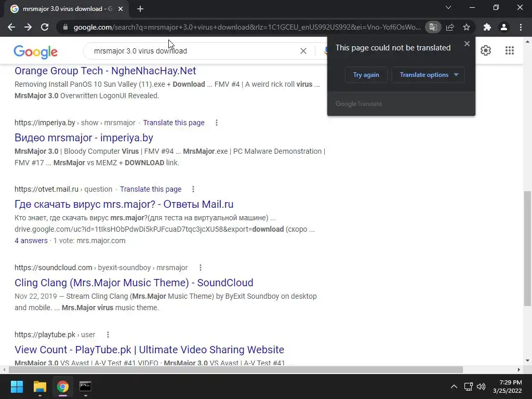Screen dimensions: 532x399
Task: Click the Google logo
Action: coord(36,51)
